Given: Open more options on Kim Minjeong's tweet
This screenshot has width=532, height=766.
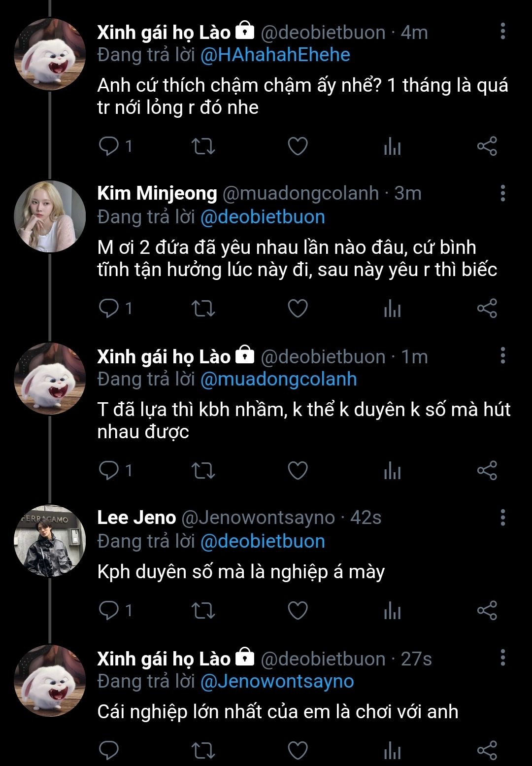Looking at the screenshot, I should 502,193.
